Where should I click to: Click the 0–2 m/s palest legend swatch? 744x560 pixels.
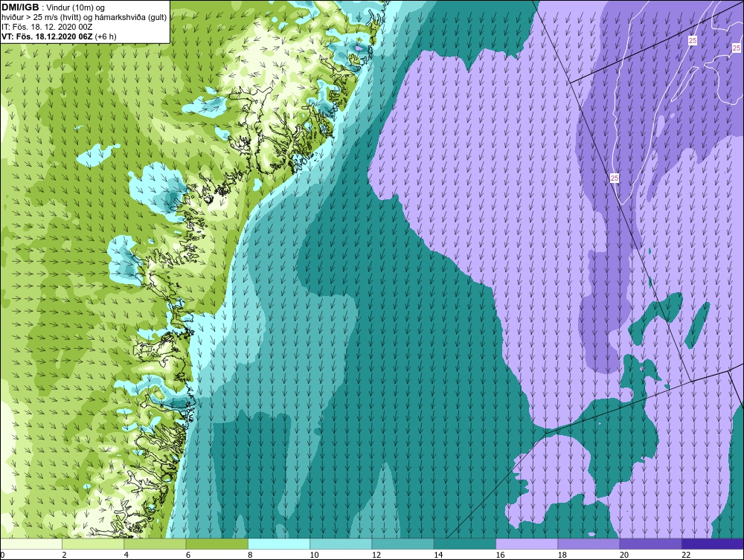click(31, 544)
